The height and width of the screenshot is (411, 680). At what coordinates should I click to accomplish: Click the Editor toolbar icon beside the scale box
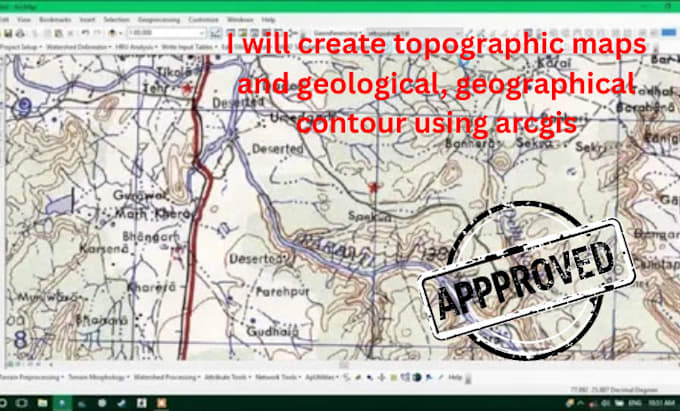coord(215,33)
